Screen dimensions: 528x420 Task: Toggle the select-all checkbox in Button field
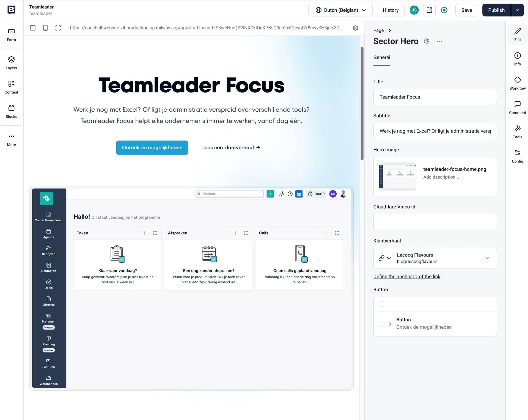click(x=381, y=304)
